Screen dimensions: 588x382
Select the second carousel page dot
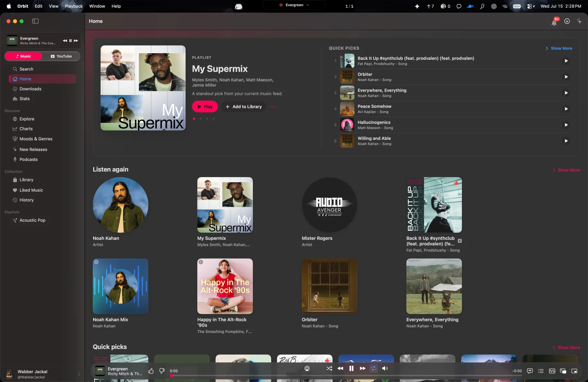201,119
